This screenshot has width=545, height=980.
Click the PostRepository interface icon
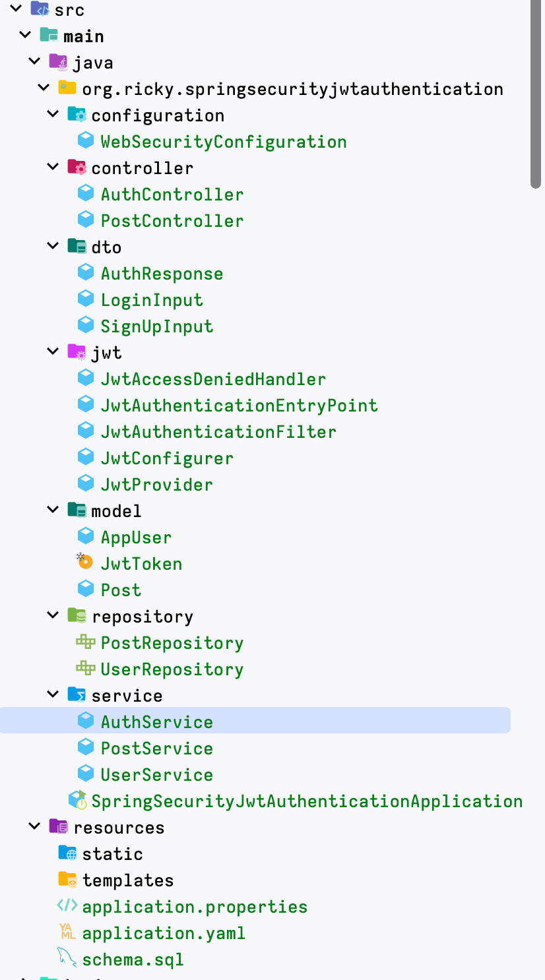coord(85,642)
